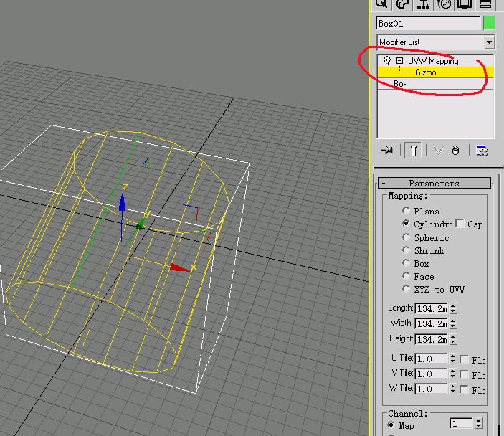Open Configure Modifier Sets icon
Image resolution: width=504 pixels, height=436 pixels.
[x=482, y=151]
